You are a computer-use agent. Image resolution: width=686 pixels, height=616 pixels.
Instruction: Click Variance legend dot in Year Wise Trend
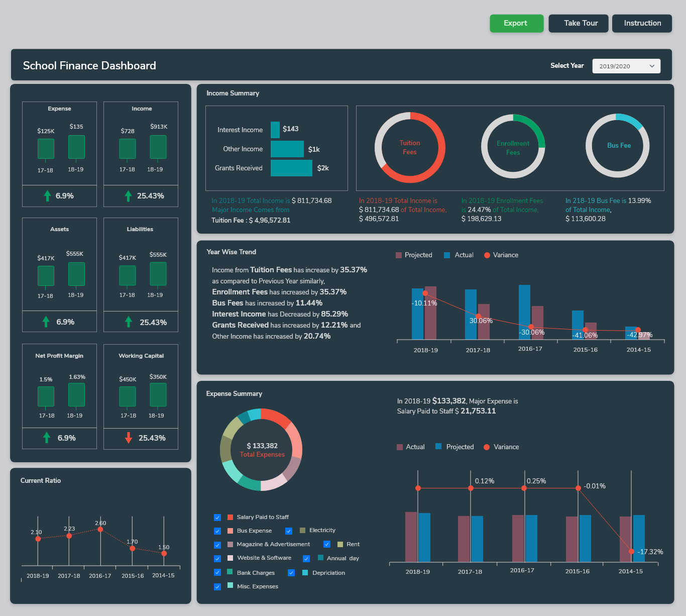(487, 255)
